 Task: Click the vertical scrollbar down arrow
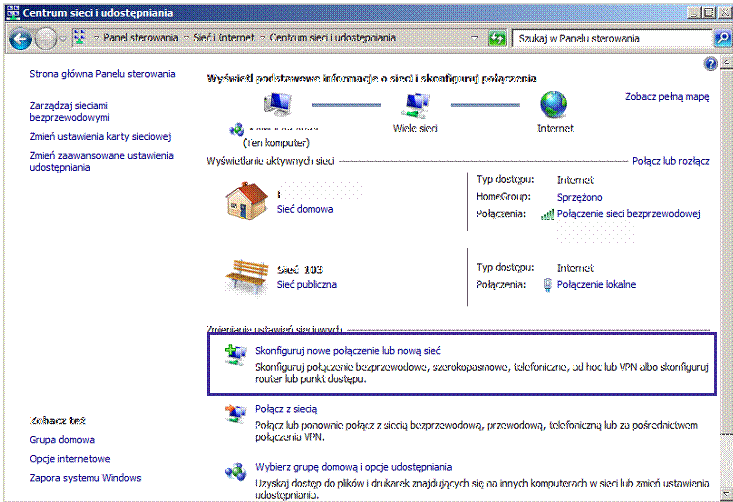tap(727, 493)
